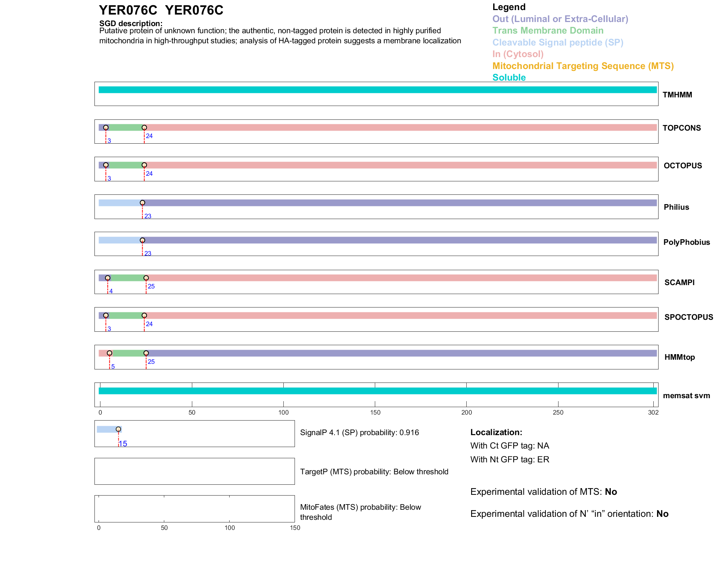Click the TOPCONS marker at position 3

pyautogui.click(x=106, y=128)
